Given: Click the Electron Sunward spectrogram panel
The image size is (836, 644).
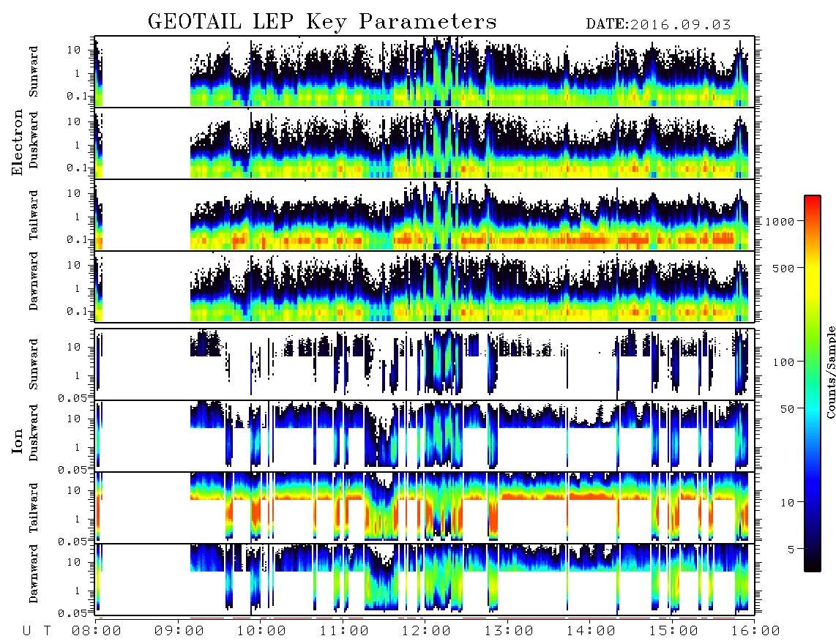Looking at the screenshot, I should 425,72.
